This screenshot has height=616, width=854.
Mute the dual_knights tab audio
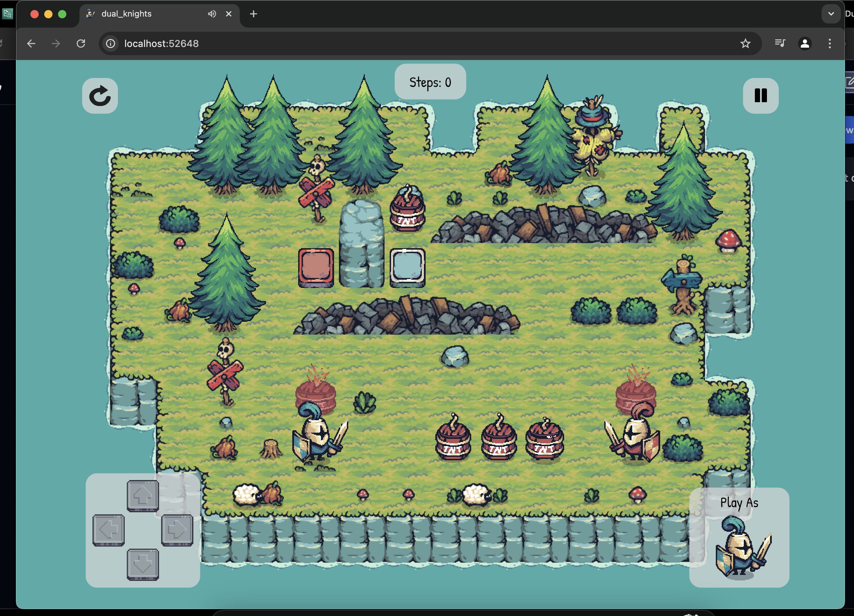tap(212, 14)
